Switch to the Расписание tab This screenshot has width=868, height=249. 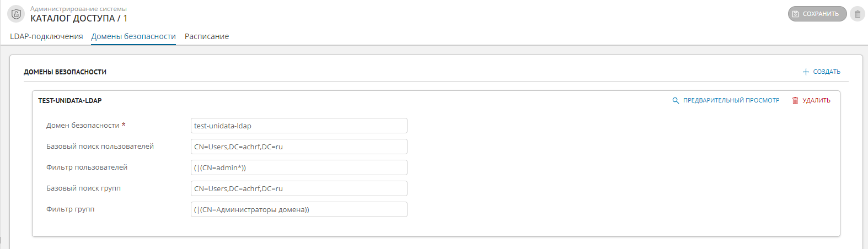click(207, 36)
